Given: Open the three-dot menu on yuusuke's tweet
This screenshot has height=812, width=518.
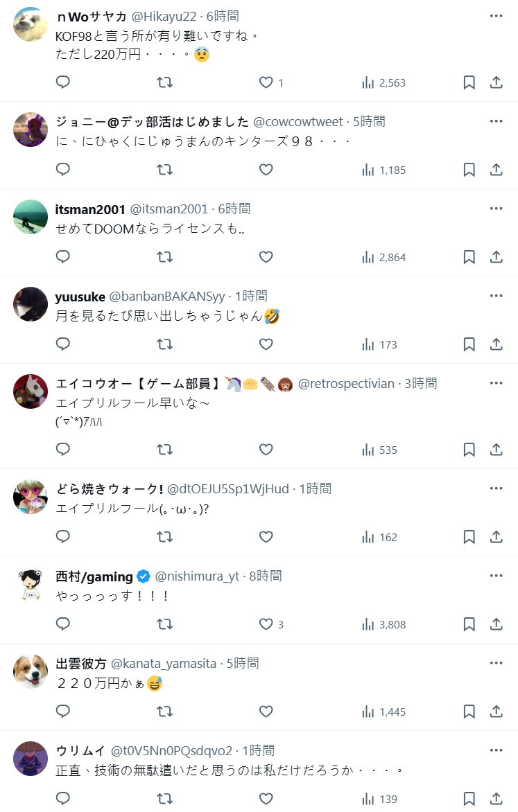Looking at the screenshot, I should click(496, 296).
